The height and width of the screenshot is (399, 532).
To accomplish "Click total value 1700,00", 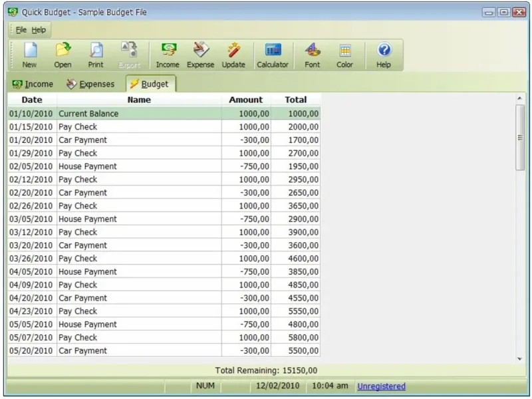I will (x=303, y=140).
